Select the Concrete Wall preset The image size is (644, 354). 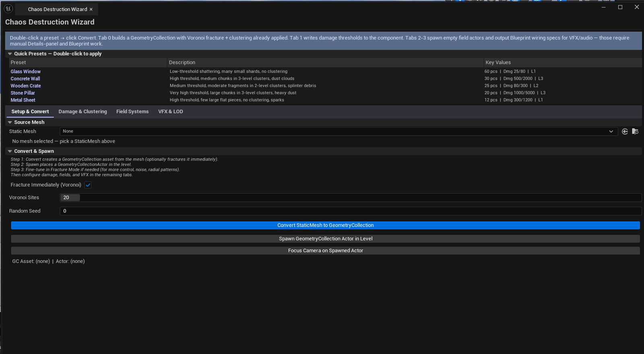[x=25, y=79]
